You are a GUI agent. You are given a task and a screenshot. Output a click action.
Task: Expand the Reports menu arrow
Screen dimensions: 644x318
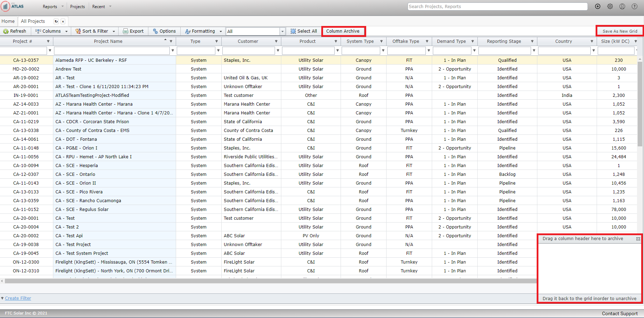[62, 6]
